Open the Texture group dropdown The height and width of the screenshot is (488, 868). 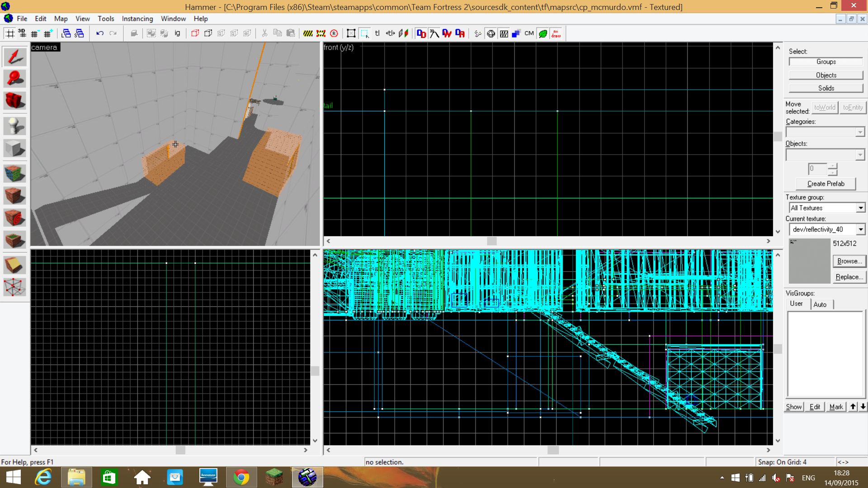pos(860,208)
